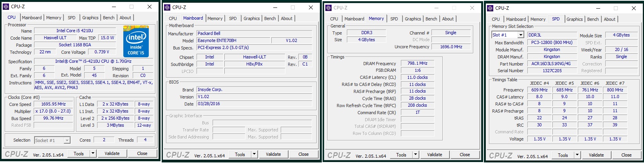The image size is (644, 164).
Task: Click Validate button in the CPU window
Action: tap(112, 153)
